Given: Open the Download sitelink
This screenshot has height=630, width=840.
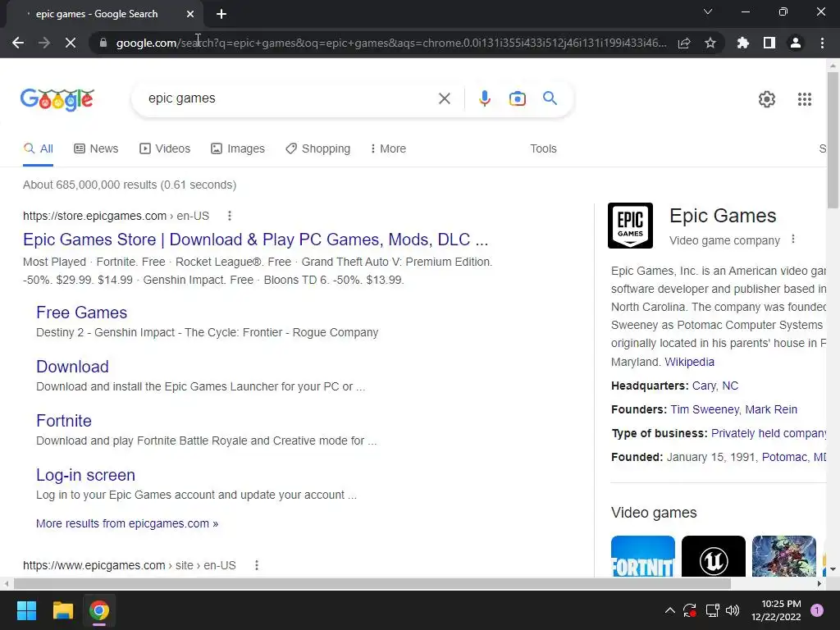Looking at the screenshot, I should point(72,367).
